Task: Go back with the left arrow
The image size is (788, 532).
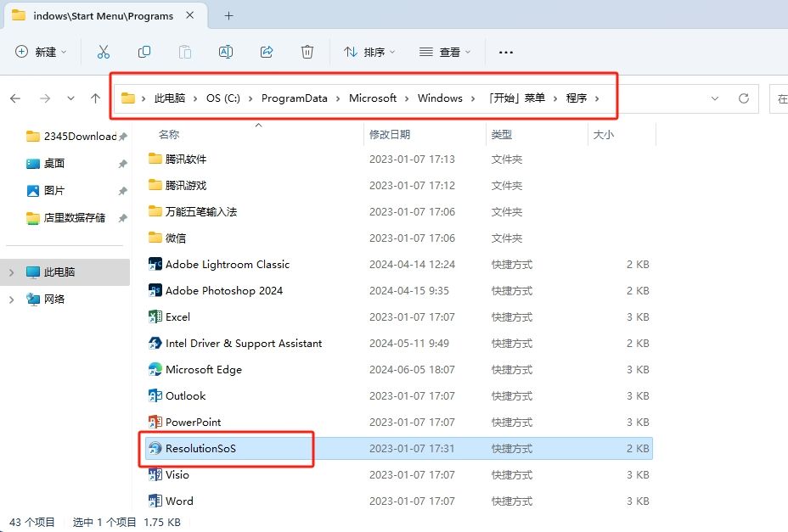Action: click(15, 98)
